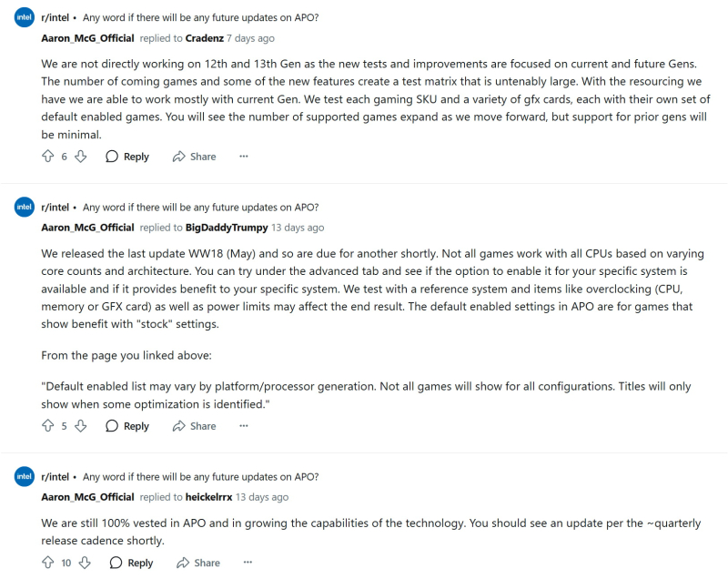728x579 pixels.
Task: Downvote the comment replying to Cradenz
Action: 81,157
